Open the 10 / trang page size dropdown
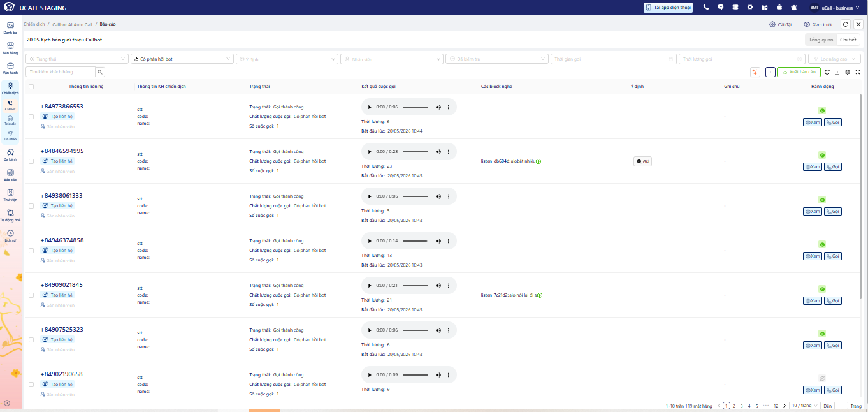The image size is (868, 412). pos(804,406)
